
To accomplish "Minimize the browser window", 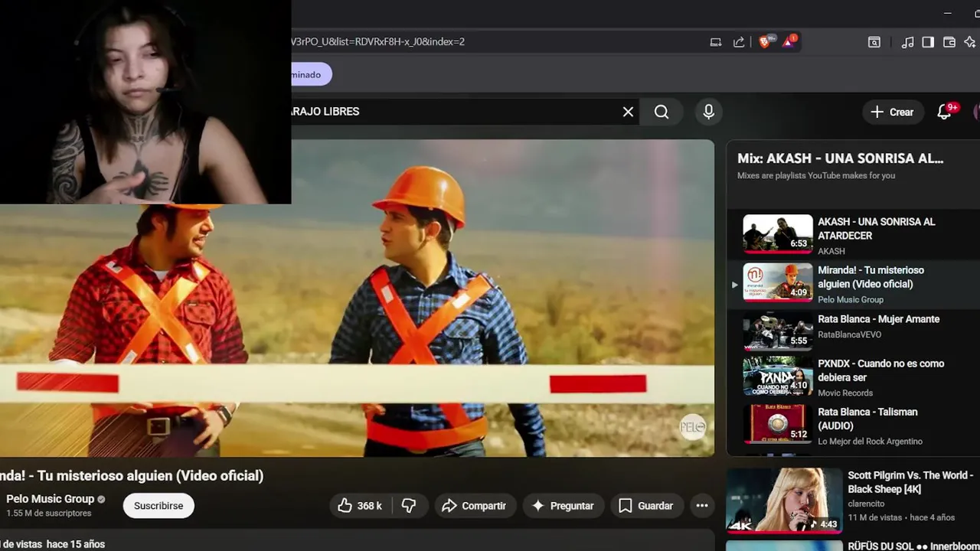I will [948, 13].
